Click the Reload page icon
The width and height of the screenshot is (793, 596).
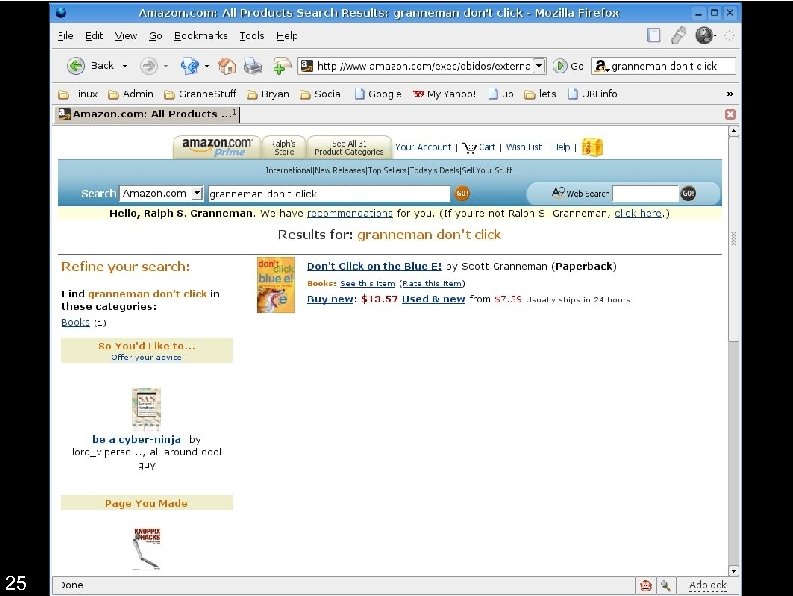190,66
